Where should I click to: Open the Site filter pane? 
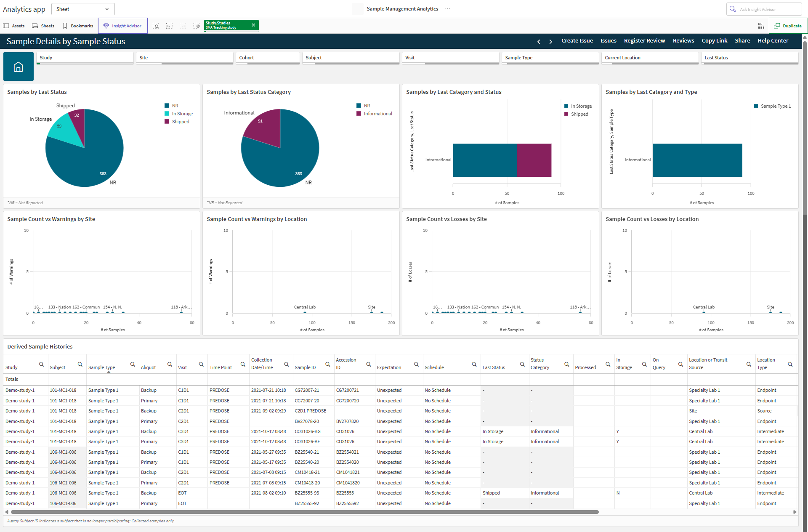point(185,58)
